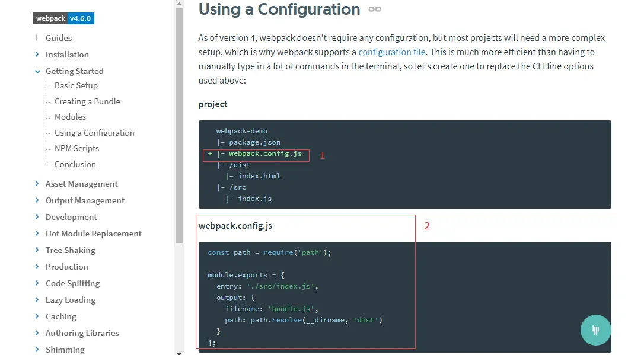
Task: Expand the Code Splitting chevron
Action: click(x=37, y=283)
